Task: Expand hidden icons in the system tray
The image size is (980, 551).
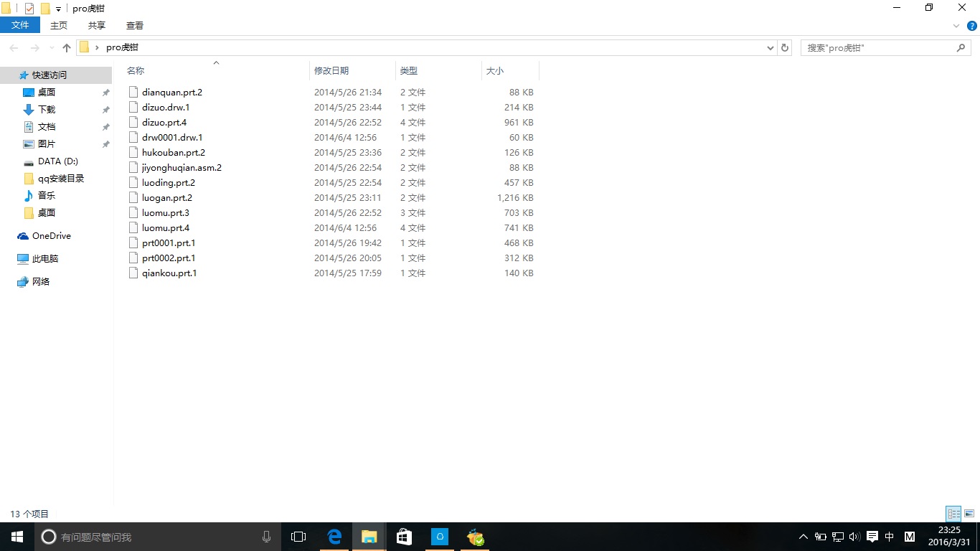Action: pyautogui.click(x=803, y=536)
